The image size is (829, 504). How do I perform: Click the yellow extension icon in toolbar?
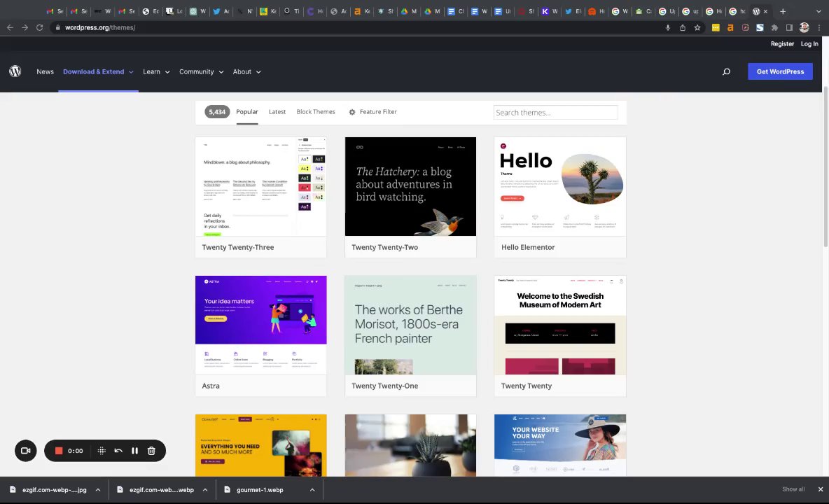click(716, 27)
